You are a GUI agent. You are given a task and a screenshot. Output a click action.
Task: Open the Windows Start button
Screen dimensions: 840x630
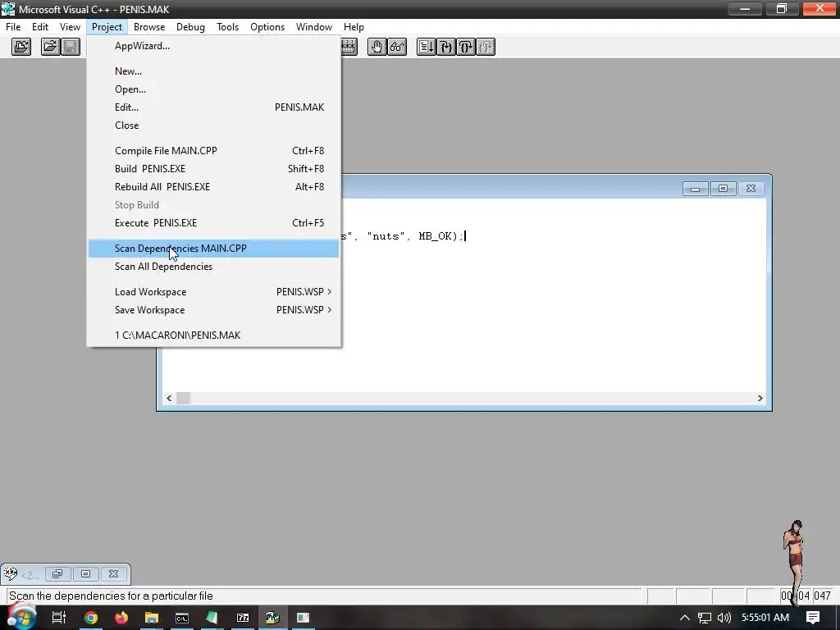coord(21,618)
